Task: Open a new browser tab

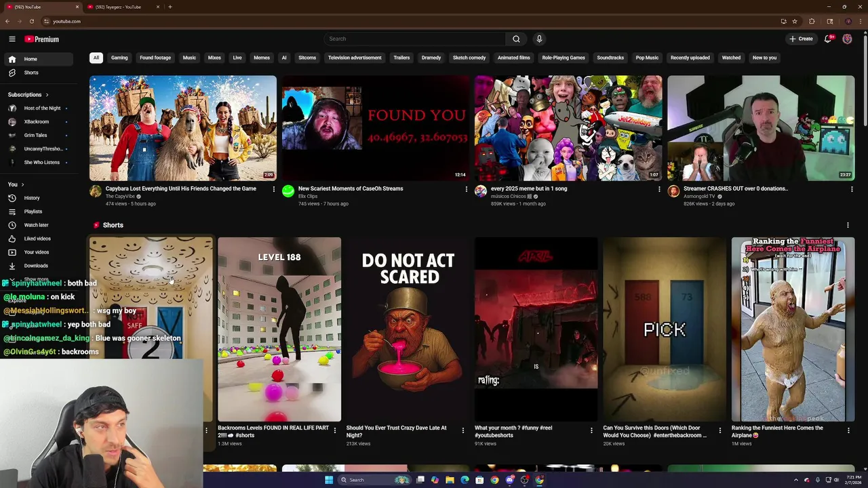Action: coord(170,7)
